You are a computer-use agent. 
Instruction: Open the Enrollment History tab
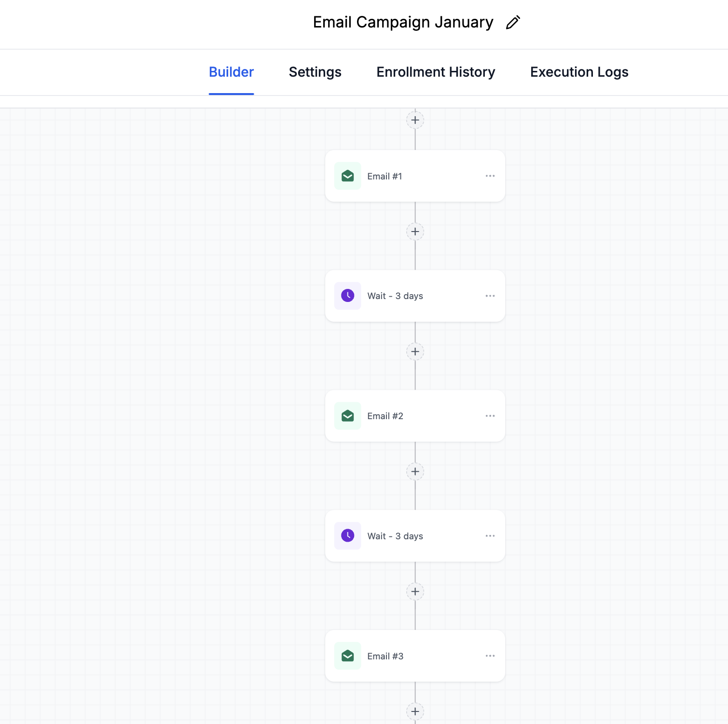[436, 72]
